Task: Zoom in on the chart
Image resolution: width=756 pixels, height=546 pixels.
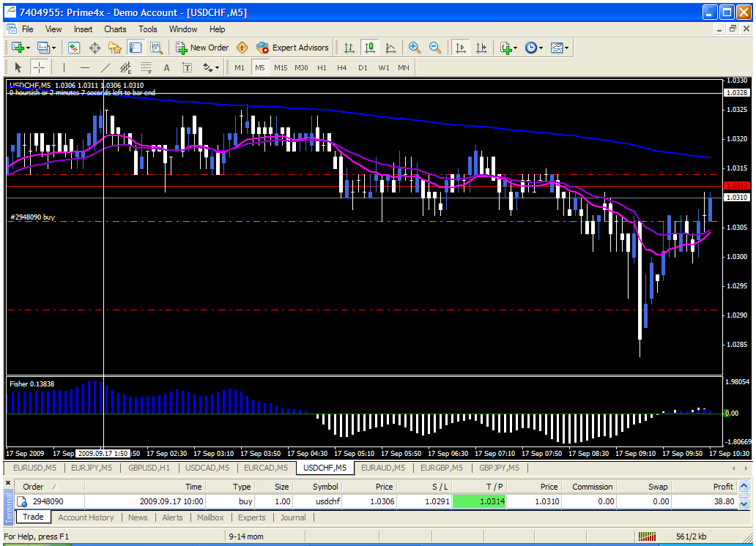Action: [x=414, y=48]
